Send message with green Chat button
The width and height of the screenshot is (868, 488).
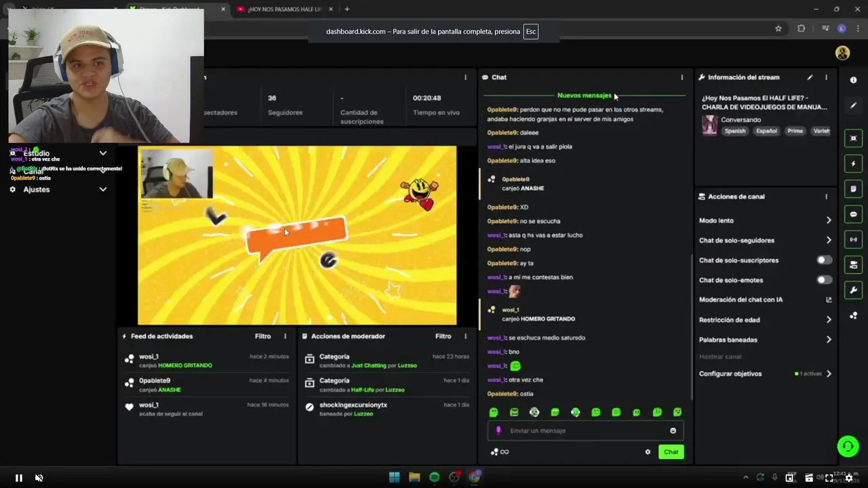[x=671, y=452]
